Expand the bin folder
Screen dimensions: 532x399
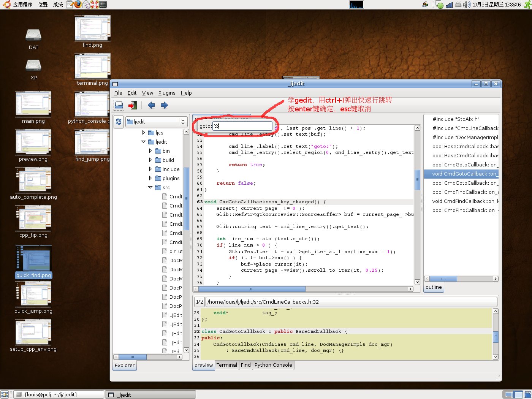(x=150, y=150)
